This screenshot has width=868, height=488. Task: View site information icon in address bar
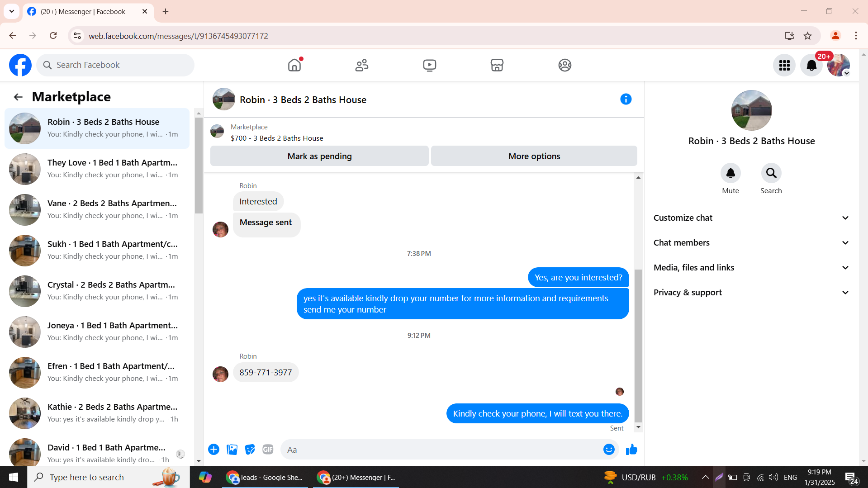77,36
